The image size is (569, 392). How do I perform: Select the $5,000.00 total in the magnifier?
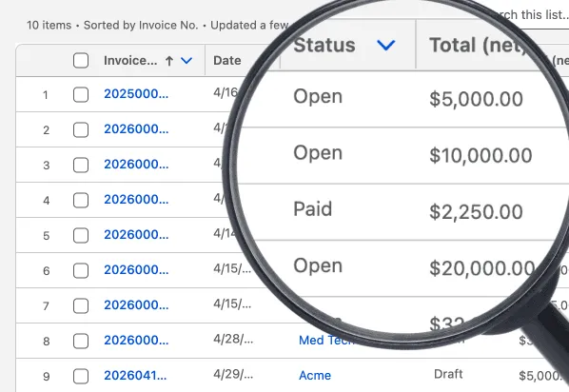(x=476, y=99)
